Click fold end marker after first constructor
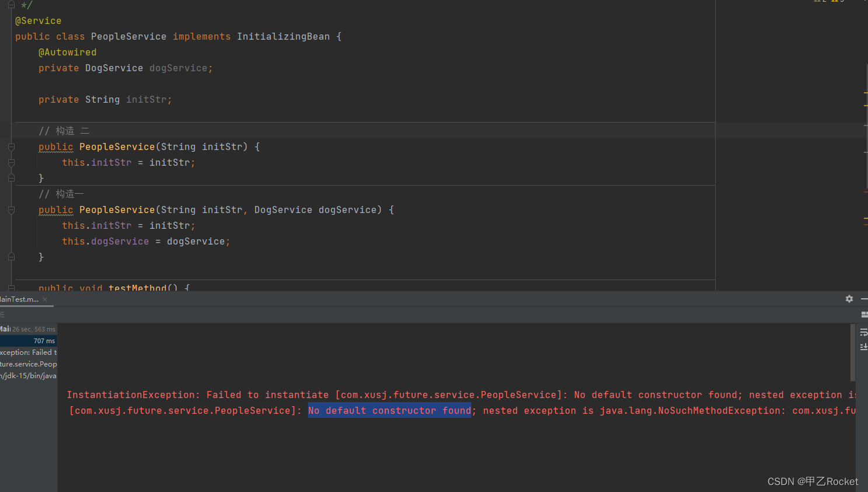Viewport: 868px width, 492px height. point(11,178)
